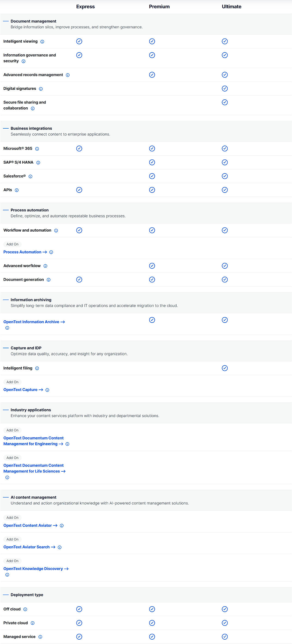The image size is (292, 644).
Task: Click the Intelligent viewing feature label
Action: tap(20, 41)
